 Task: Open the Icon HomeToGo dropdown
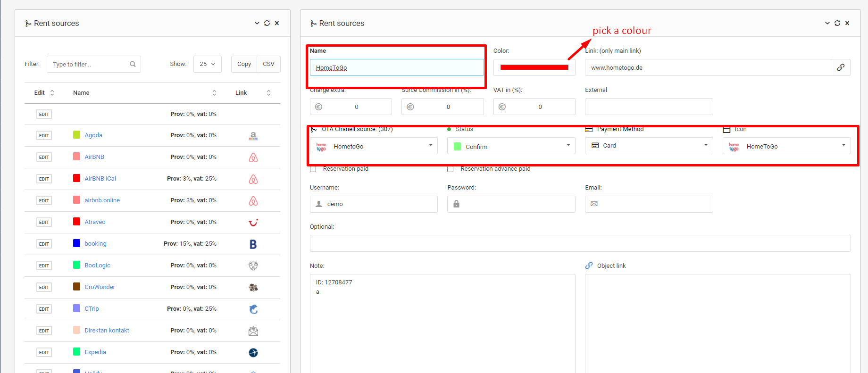pos(786,146)
